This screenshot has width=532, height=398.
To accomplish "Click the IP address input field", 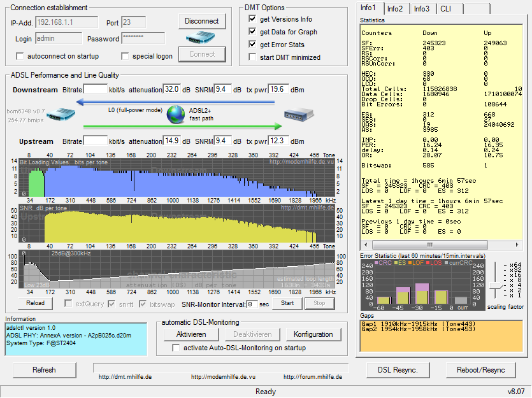I will click(x=67, y=21).
